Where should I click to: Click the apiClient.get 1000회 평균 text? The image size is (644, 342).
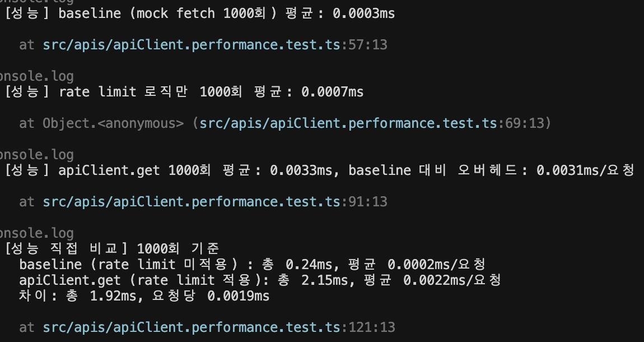click(155, 170)
